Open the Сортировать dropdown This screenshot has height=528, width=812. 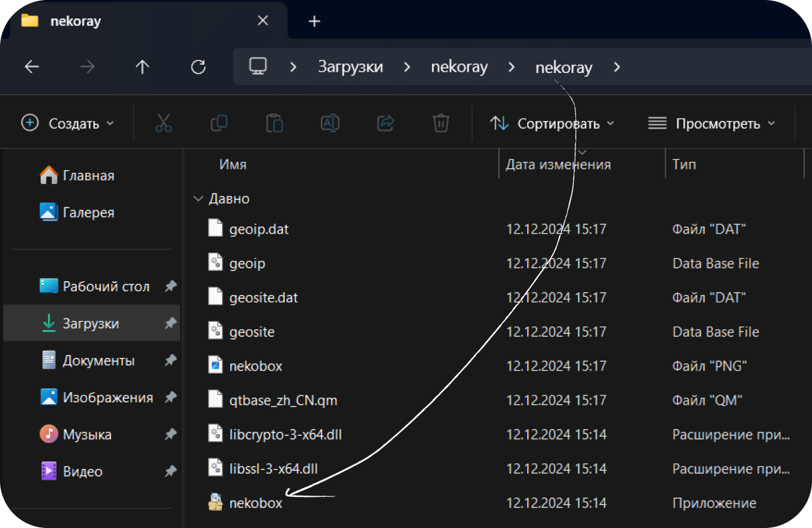coord(552,123)
